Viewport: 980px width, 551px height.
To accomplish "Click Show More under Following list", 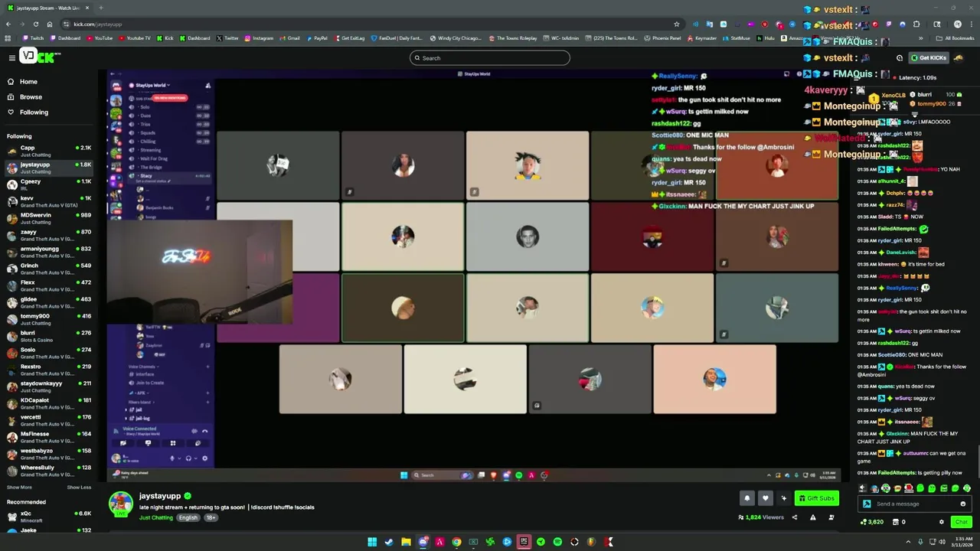I will (19, 487).
